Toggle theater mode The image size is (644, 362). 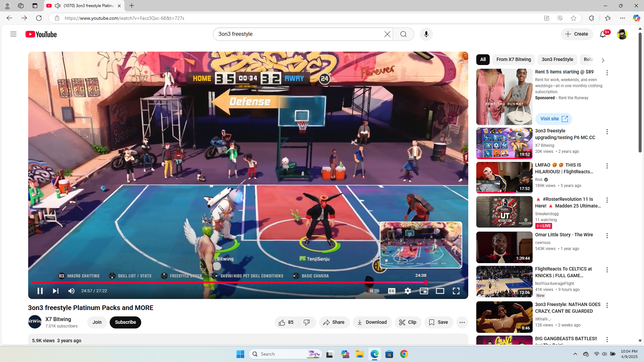click(x=440, y=291)
